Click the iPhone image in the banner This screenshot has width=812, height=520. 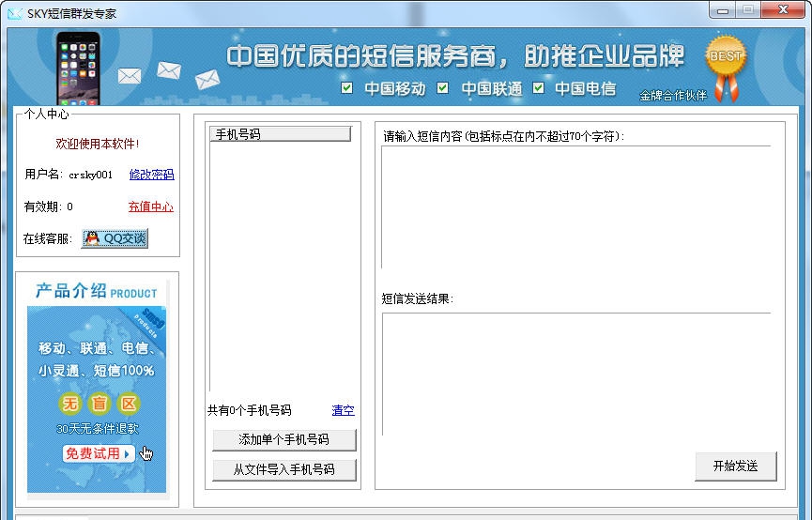(x=78, y=68)
